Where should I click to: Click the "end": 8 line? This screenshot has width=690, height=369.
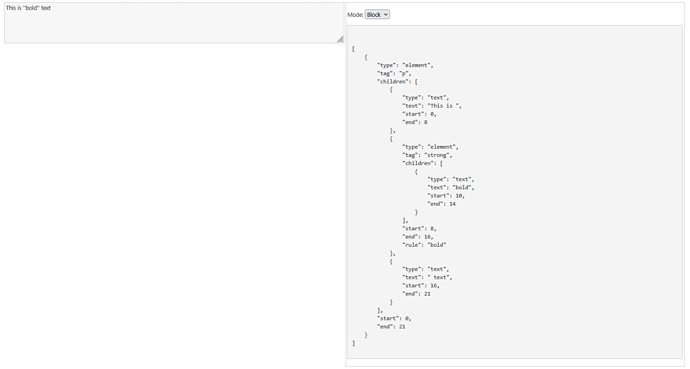(x=415, y=122)
